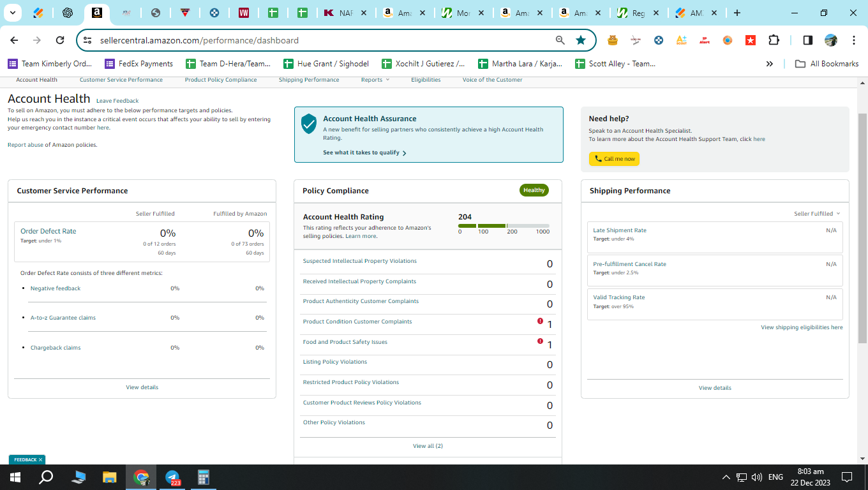Open the Seller Fulfilled dropdown in Shipping Performance

817,214
